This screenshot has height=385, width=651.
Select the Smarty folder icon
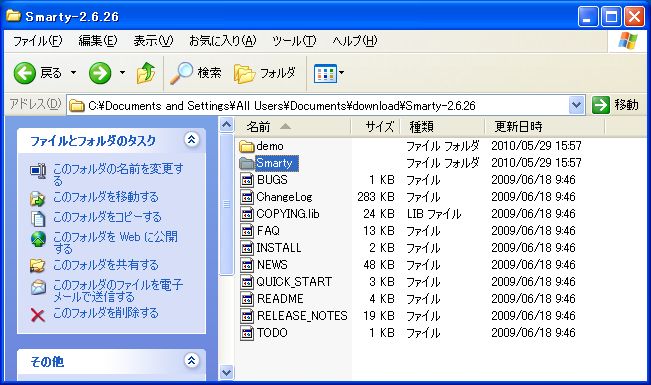[247, 163]
